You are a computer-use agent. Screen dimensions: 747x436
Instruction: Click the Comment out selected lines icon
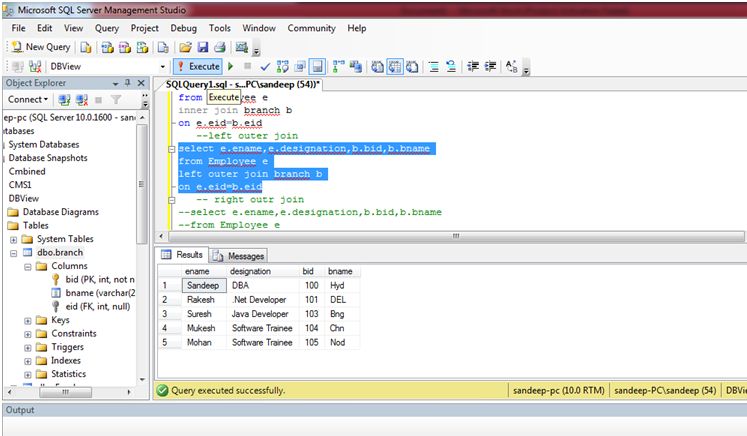[434, 66]
